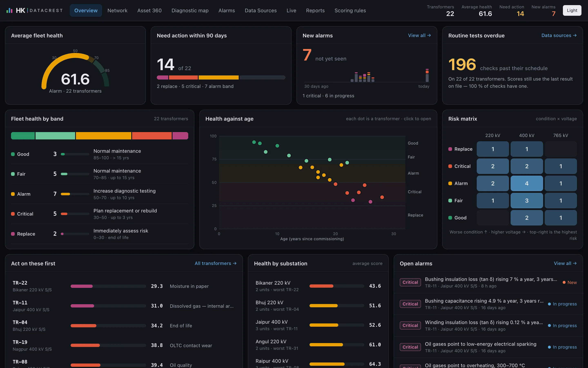588x368 pixels.
Task: Click the oldest red dot in Health against age
Action: (382, 197)
